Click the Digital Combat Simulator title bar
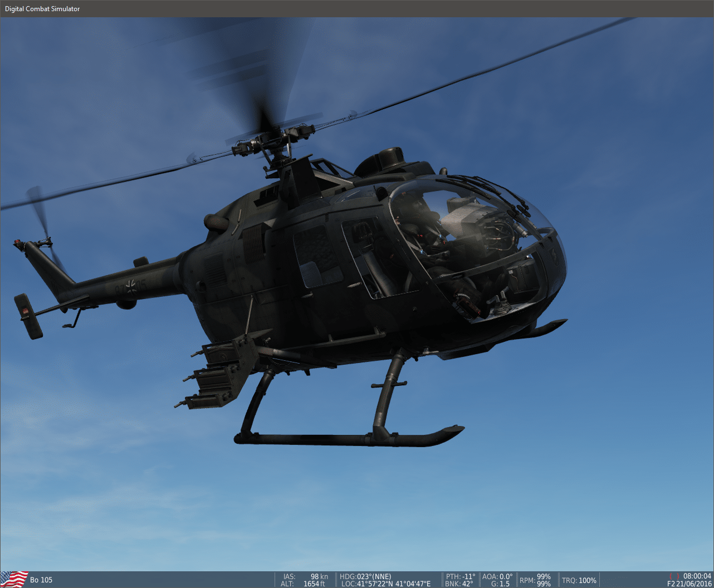The height and width of the screenshot is (588, 714). [x=42, y=9]
